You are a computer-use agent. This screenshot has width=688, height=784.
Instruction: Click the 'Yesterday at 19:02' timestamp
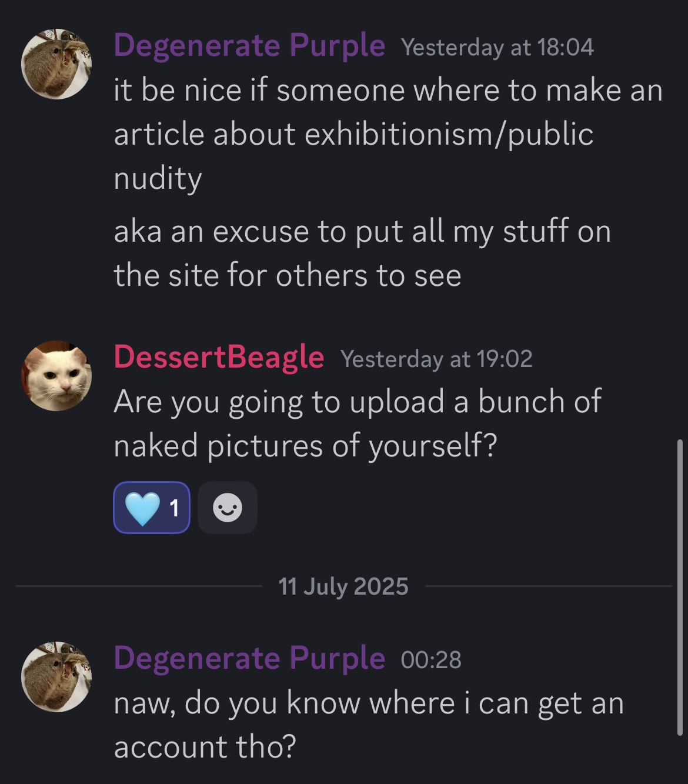point(436,359)
